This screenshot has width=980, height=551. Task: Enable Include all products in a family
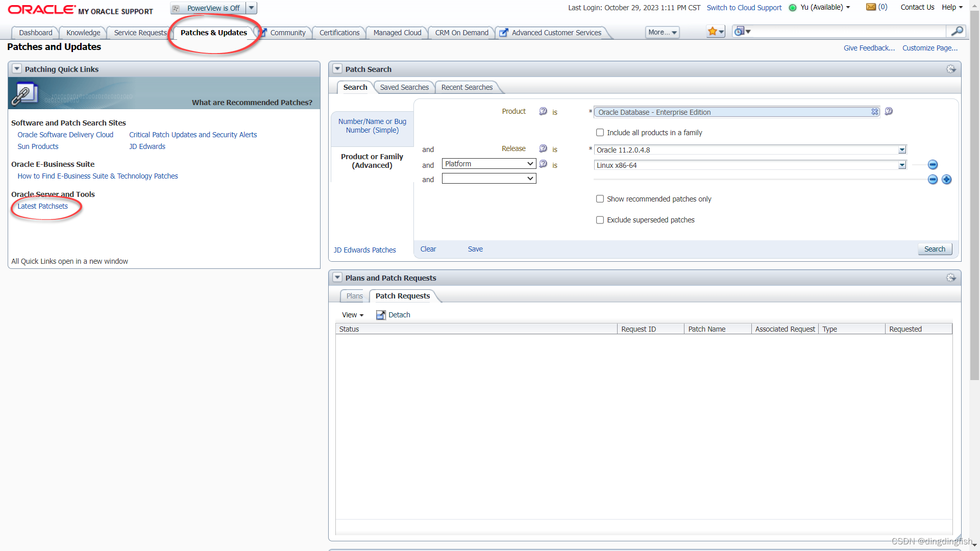tap(600, 133)
